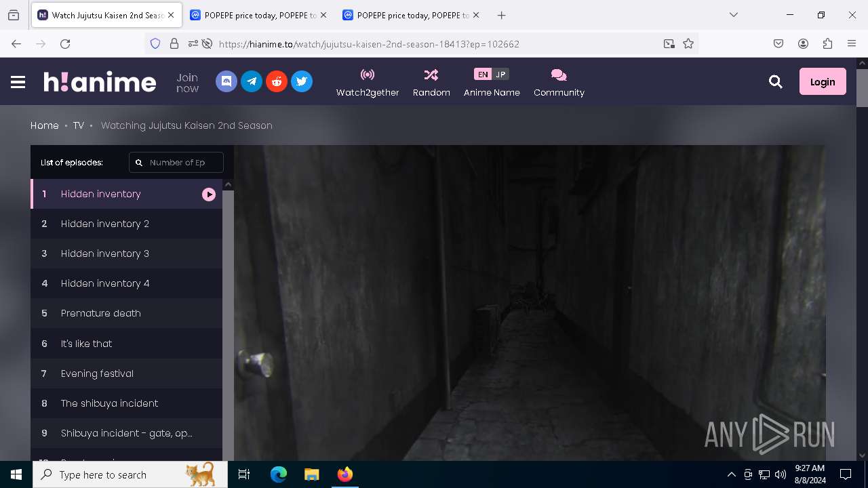868x488 pixels.
Task: Open the Telegram channel icon
Action: [x=252, y=81]
